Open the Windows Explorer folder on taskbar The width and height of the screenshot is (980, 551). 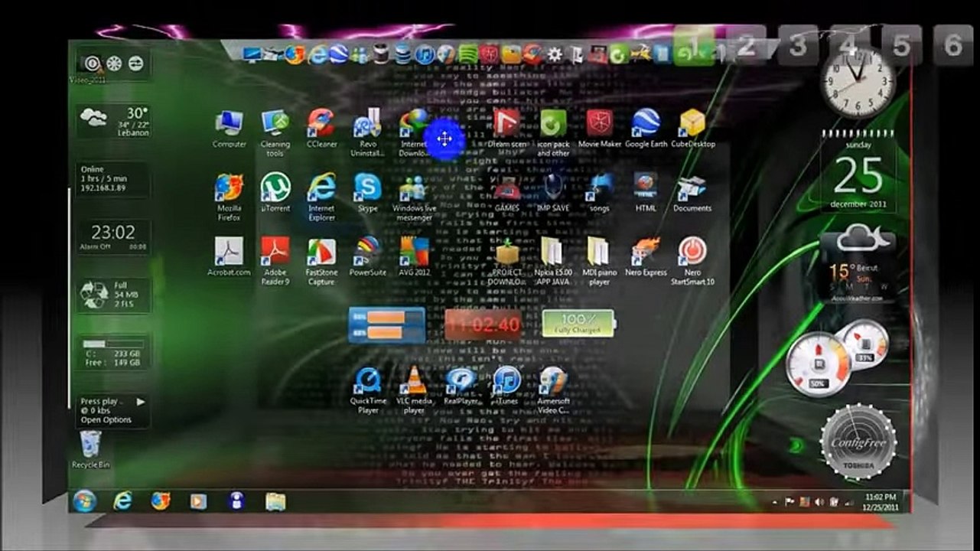click(275, 501)
